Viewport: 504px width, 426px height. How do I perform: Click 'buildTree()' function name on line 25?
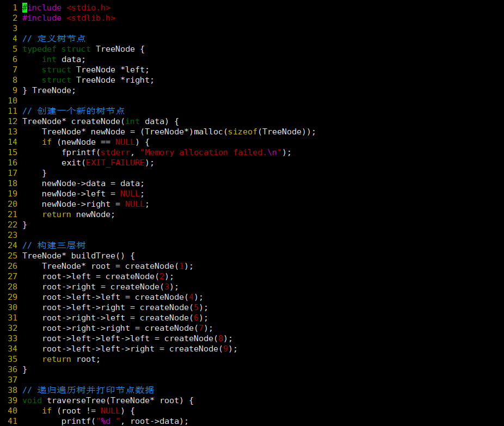click(98, 255)
